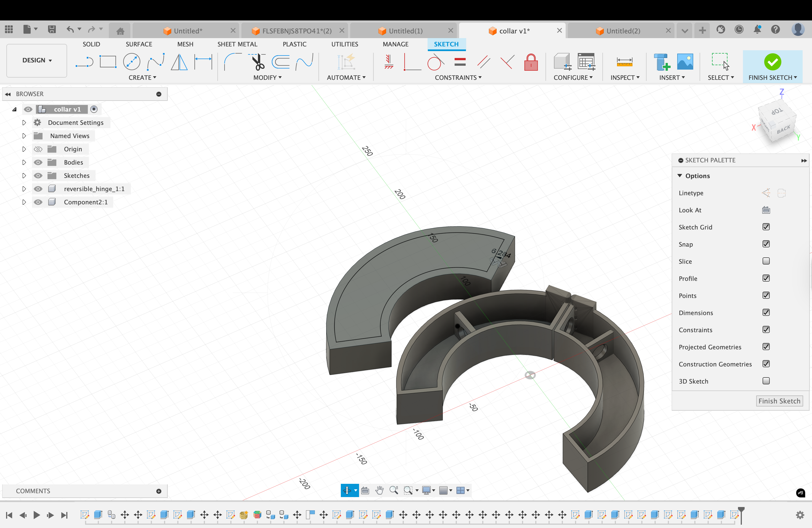Apply the Fix/Lock constraint
This screenshot has height=528, width=812.
(531, 62)
